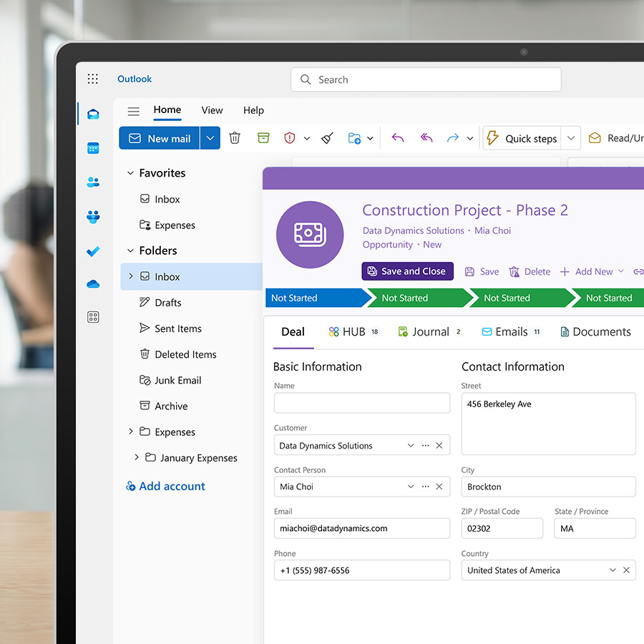Select the Documents tab
This screenshot has height=644, width=644.
pyautogui.click(x=595, y=332)
